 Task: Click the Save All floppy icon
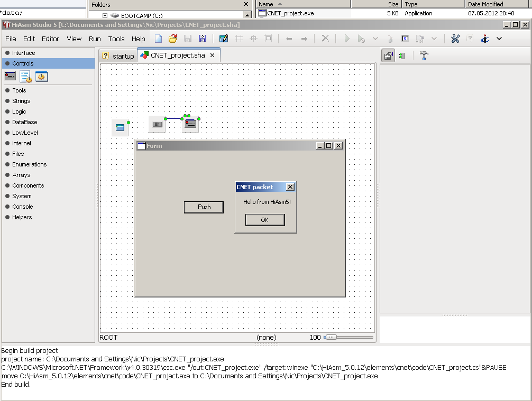tap(203, 39)
